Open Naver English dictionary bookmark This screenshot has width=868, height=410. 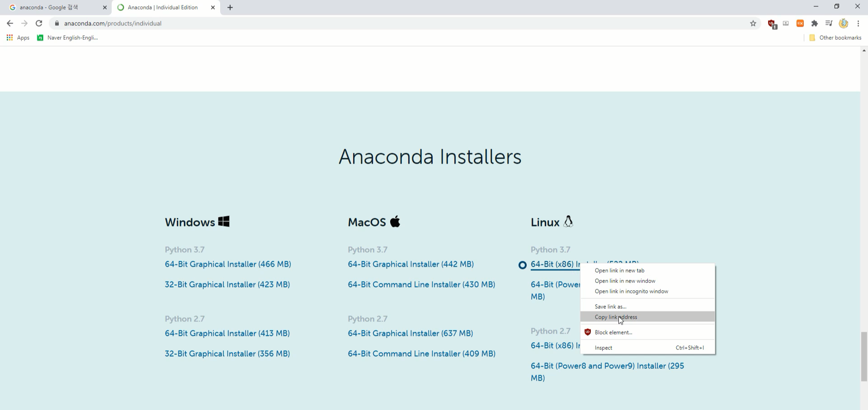pos(68,38)
